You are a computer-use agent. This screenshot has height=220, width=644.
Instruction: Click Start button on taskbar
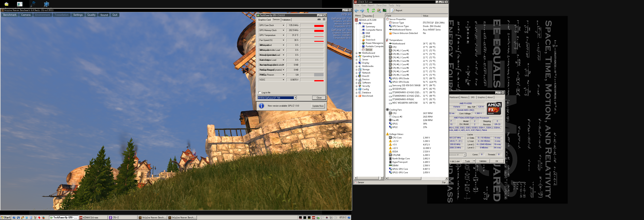6,217
